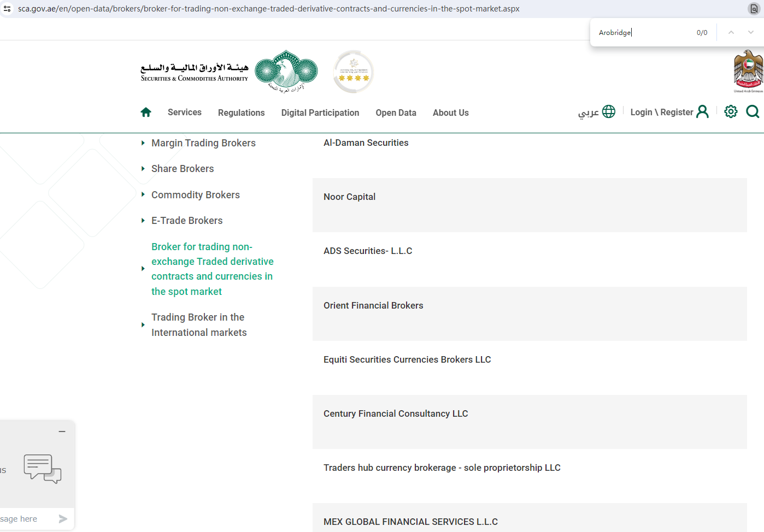Click the find-in-page search field
764x532 pixels.
pyautogui.click(x=642, y=33)
